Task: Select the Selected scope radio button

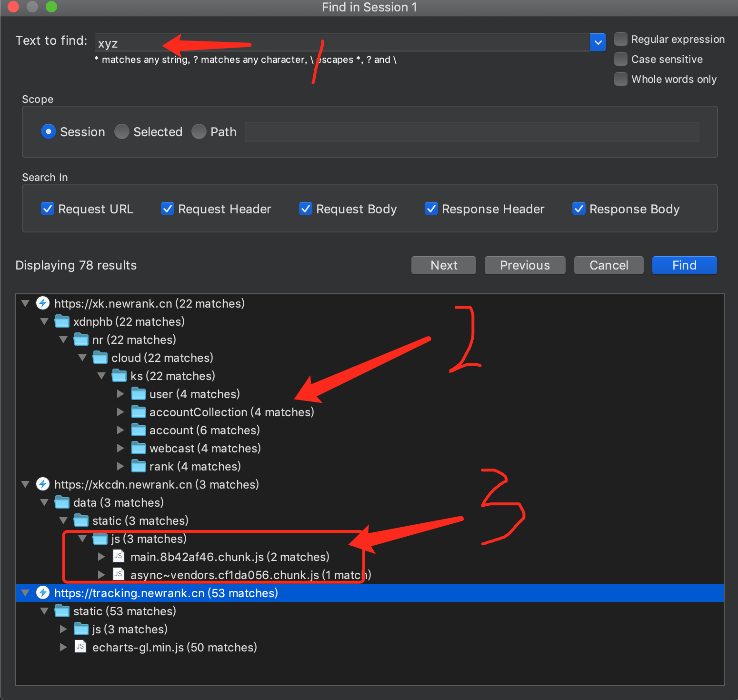Action: 122,131
